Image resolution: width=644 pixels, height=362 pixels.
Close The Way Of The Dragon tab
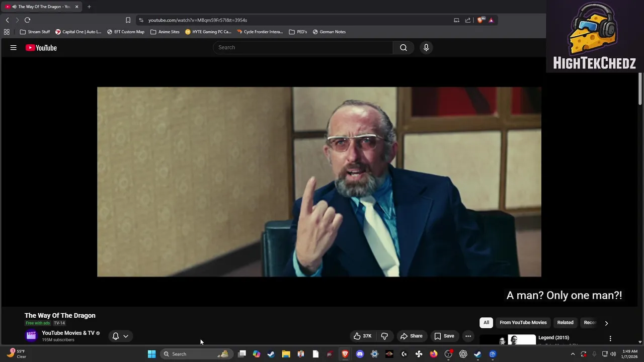coord(77,7)
